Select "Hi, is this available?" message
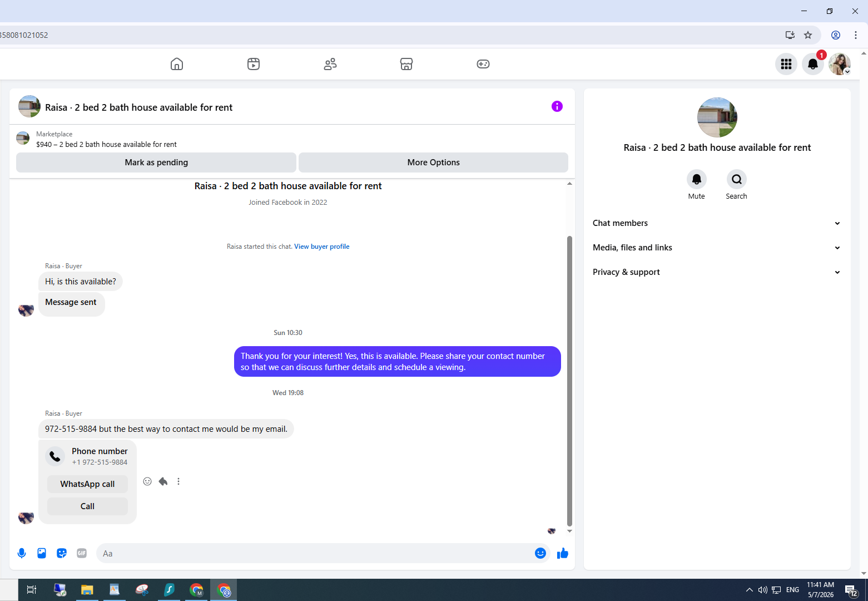This screenshot has height=601, width=868. (81, 282)
